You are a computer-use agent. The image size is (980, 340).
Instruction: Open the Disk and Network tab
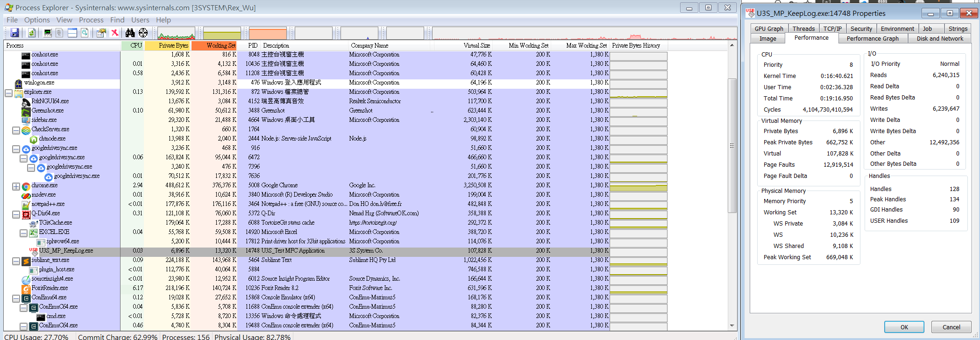[x=940, y=38]
